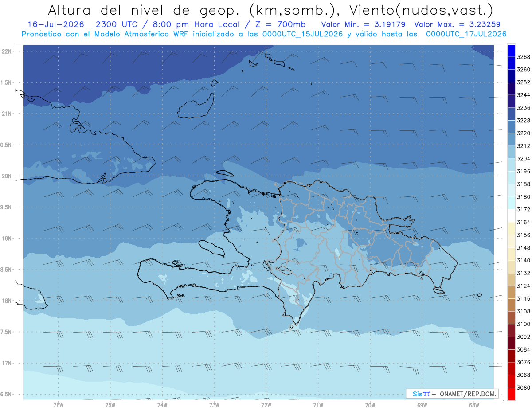Click legend swatch between 3060 and 3068

click(511, 381)
